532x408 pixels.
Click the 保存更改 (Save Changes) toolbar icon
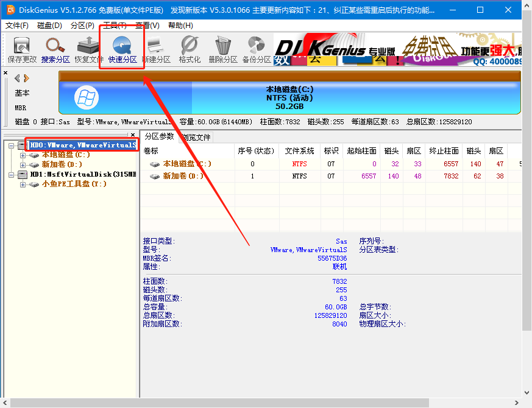point(22,49)
